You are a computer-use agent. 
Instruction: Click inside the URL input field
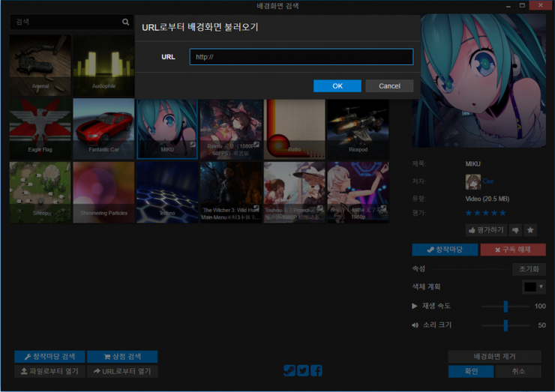point(301,57)
